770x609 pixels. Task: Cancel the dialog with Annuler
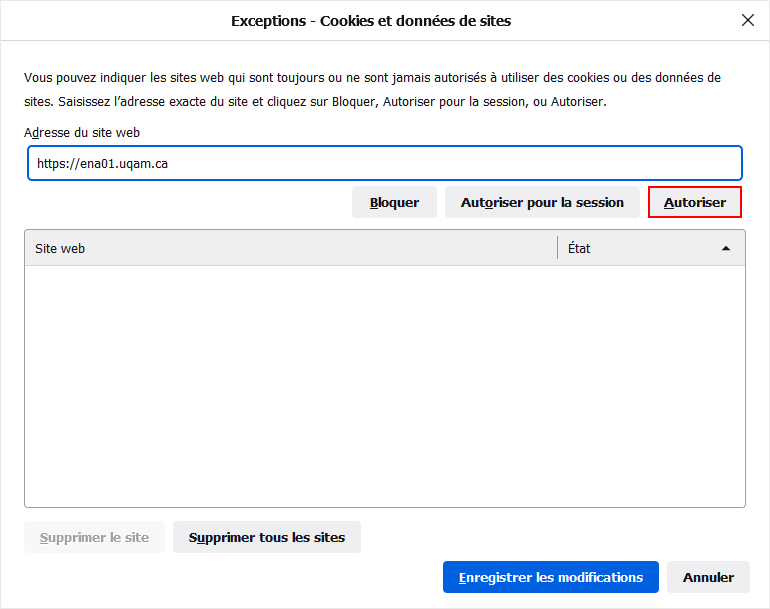coord(708,577)
